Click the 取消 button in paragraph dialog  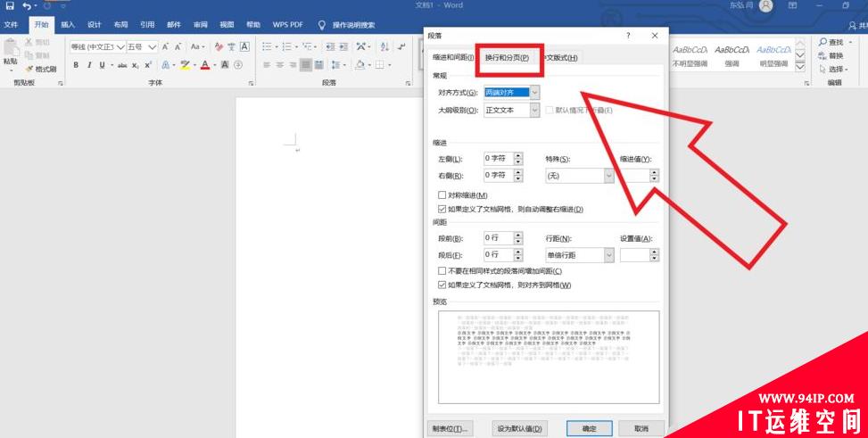[x=641, y=428]
